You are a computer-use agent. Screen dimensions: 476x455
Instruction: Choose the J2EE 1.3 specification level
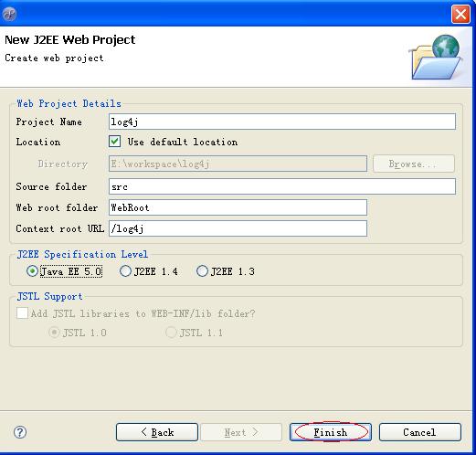[202, 271]
